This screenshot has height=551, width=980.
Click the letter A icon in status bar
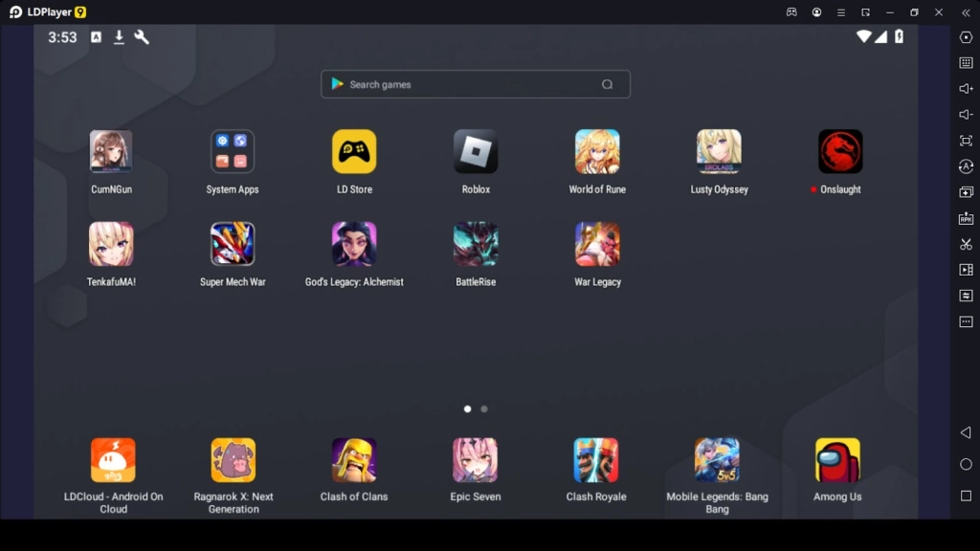click(x=97, y=37)
